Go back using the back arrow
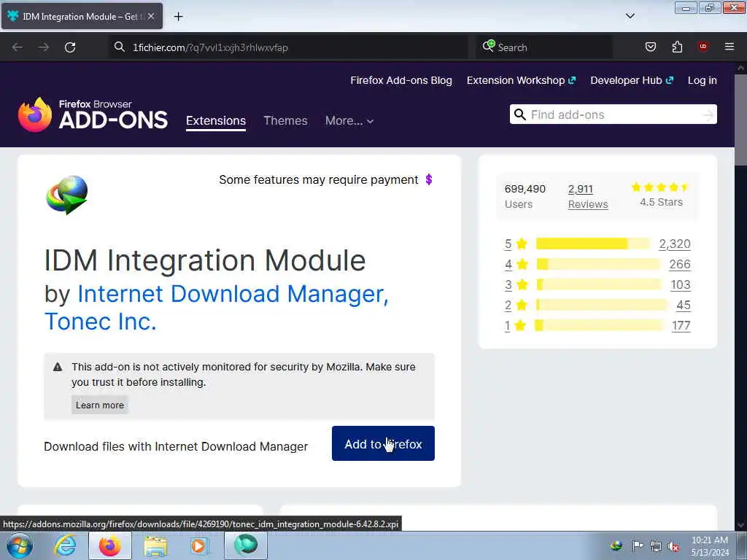 pos(18,47)
